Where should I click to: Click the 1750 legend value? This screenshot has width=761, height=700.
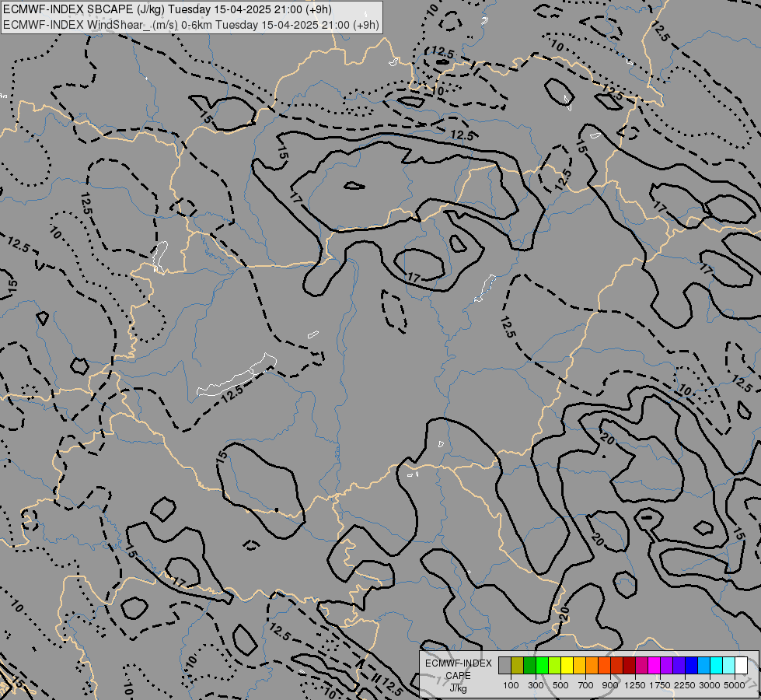pyautogui.click(x=660, y=685)
